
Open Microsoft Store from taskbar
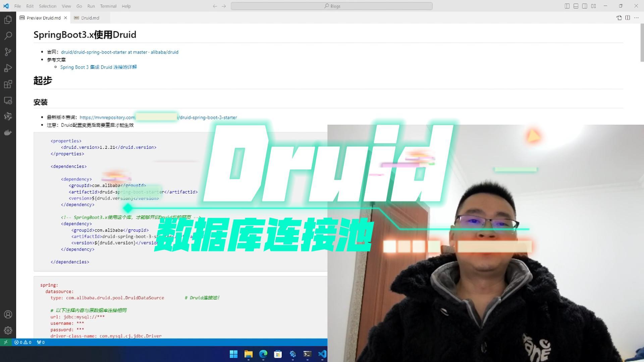pyautogui.click(x=278, y=354)
